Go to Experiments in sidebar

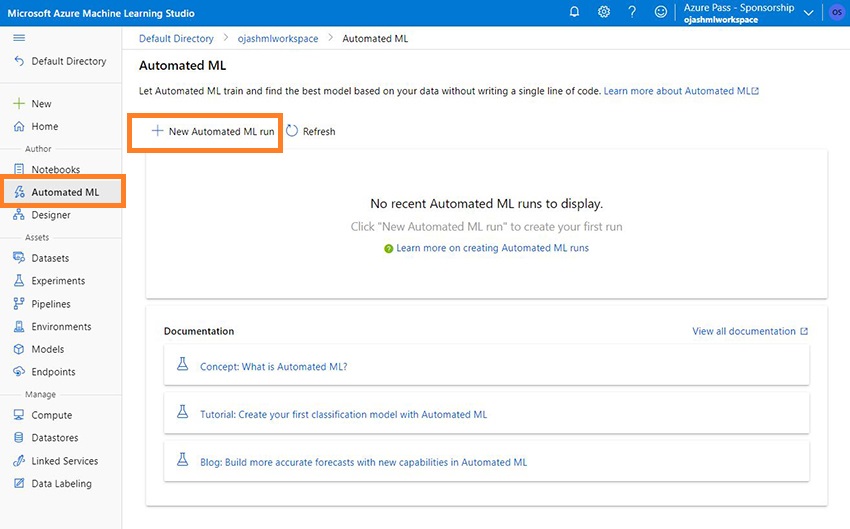point(57,281)
